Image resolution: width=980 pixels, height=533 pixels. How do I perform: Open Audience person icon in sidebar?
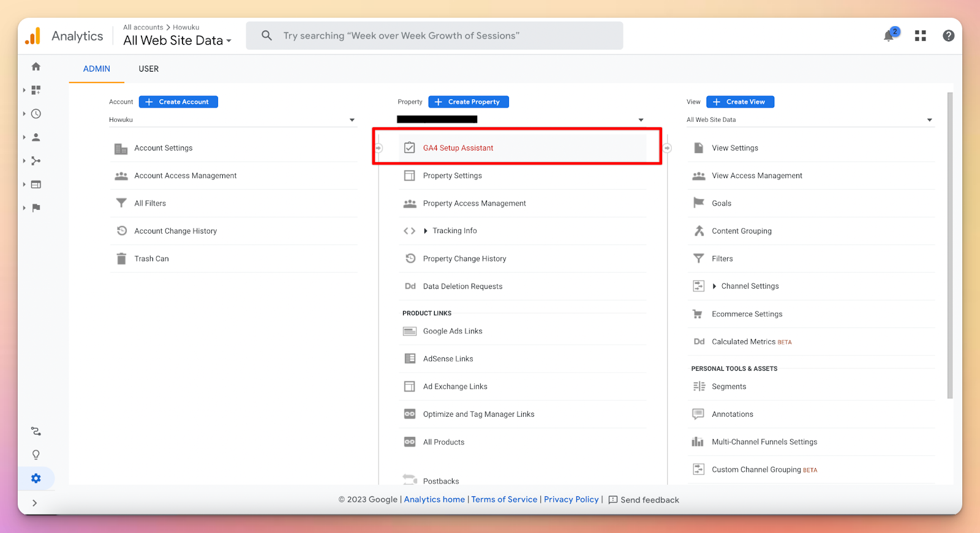pos(36,137)
